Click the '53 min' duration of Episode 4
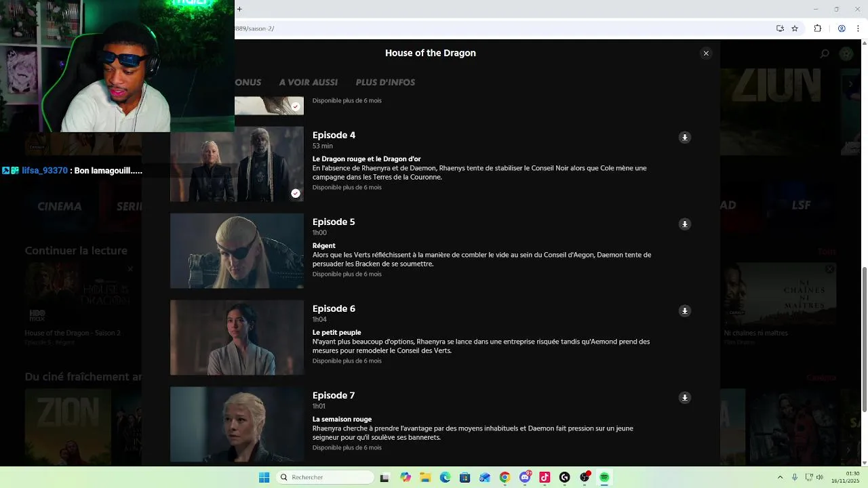The image size is (868, 488). click(322, 146)
